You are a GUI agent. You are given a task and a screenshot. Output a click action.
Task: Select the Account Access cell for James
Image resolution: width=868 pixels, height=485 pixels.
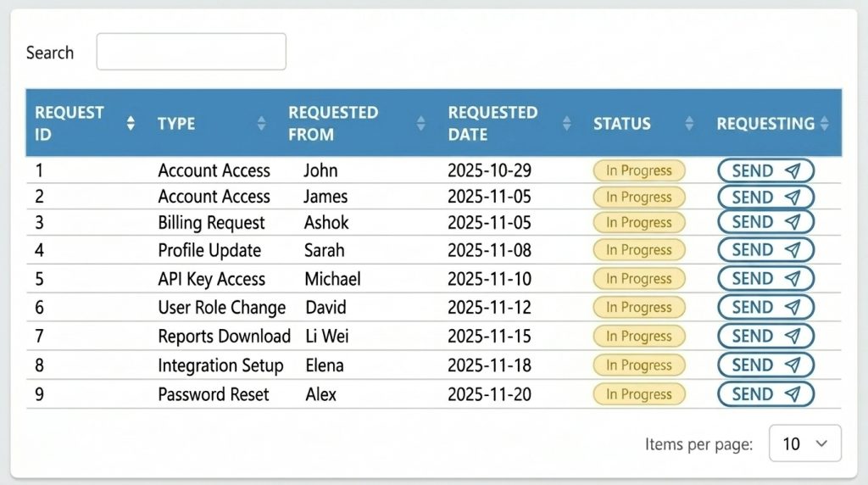[214, 197]
